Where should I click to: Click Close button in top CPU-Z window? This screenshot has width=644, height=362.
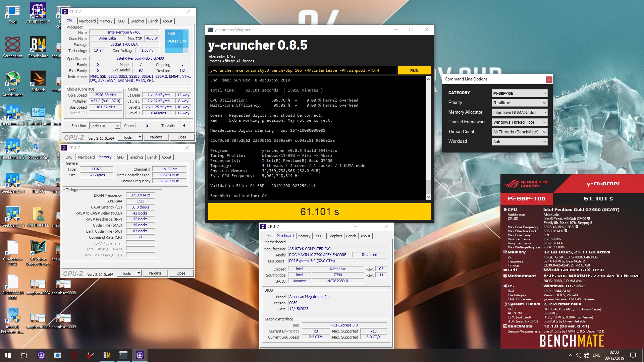(182, 137)
